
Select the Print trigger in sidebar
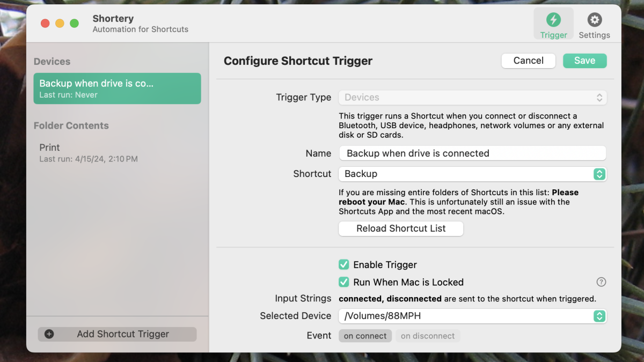(89, 152)
